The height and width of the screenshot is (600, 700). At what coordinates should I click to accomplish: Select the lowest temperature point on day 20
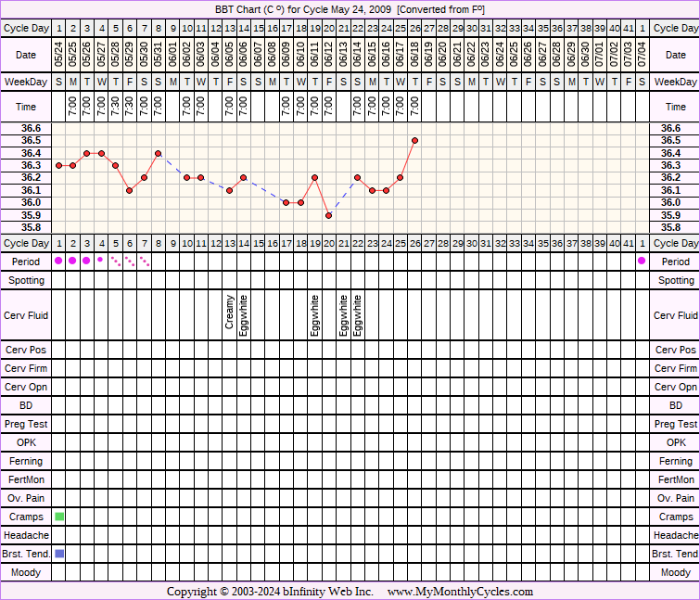coord(329,215)
